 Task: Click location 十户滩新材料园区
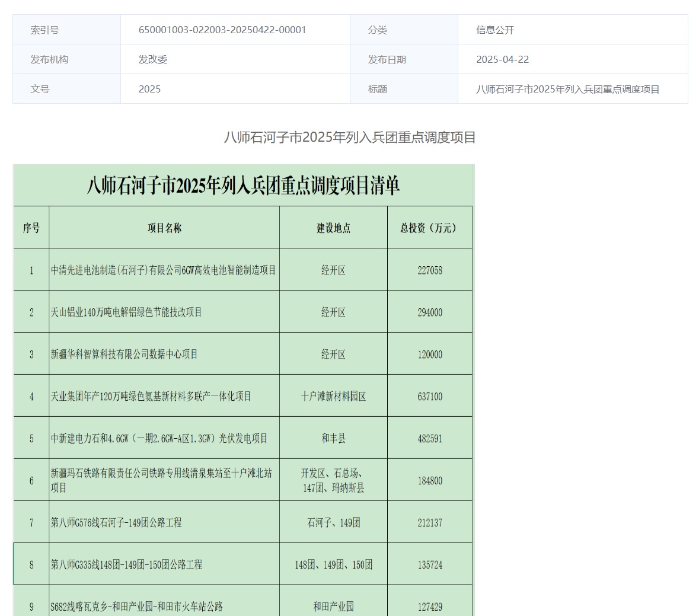pyautogui.click(x=333, y=396)
